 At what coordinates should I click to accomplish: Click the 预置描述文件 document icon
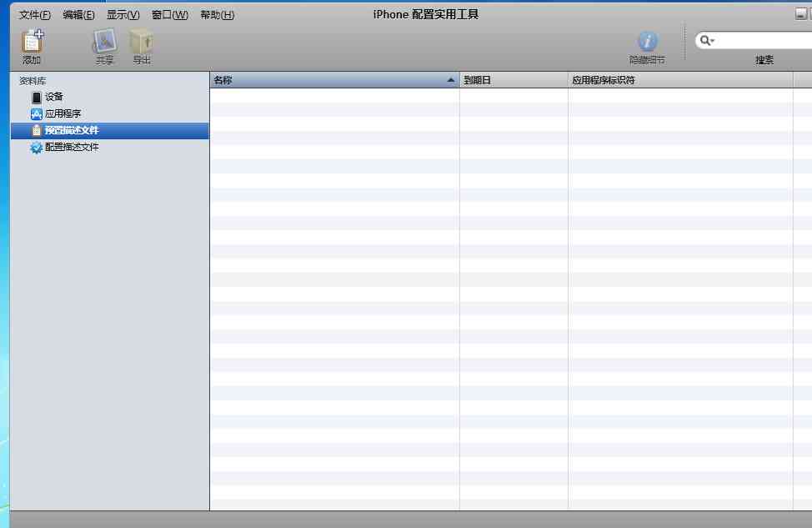36,131
